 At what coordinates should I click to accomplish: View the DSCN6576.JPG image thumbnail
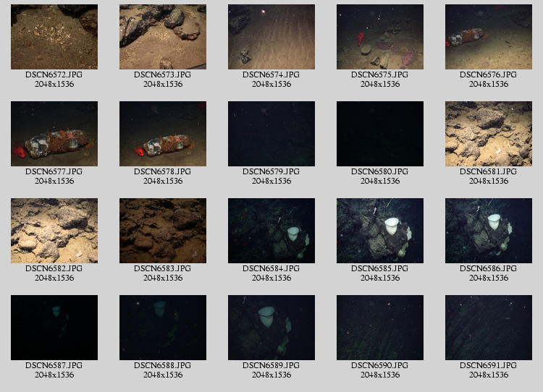[x=489, y=37]
